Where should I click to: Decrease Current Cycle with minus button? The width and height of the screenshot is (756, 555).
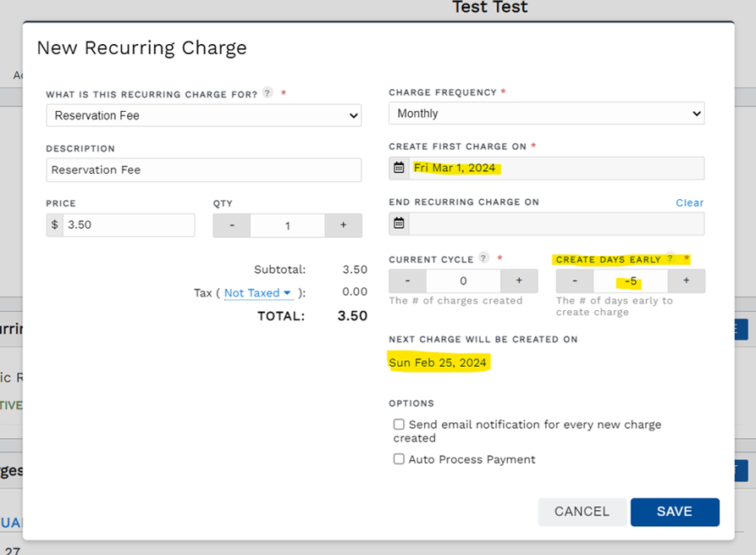[x=407, y=280]
